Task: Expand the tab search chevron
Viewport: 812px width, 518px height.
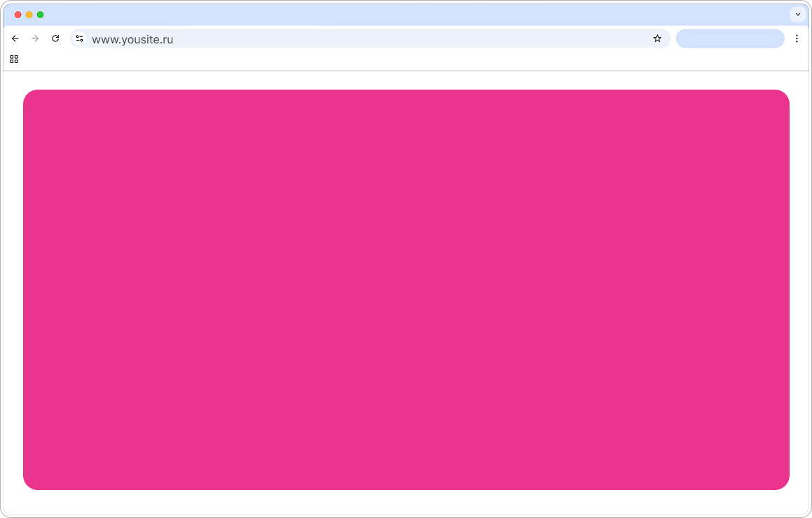Action: click(797, 15)
